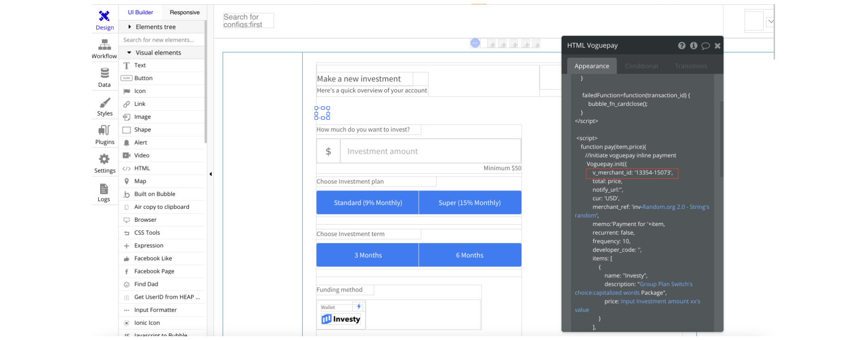Click the help question mark icon
Screen dimensions: 868x340
[x=682, y=46]
